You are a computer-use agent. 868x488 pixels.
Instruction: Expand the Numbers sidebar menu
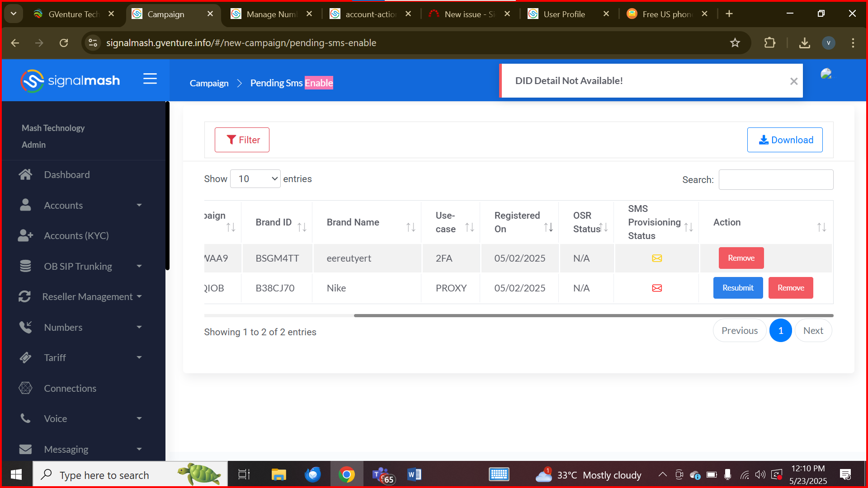tap(139, 327)
